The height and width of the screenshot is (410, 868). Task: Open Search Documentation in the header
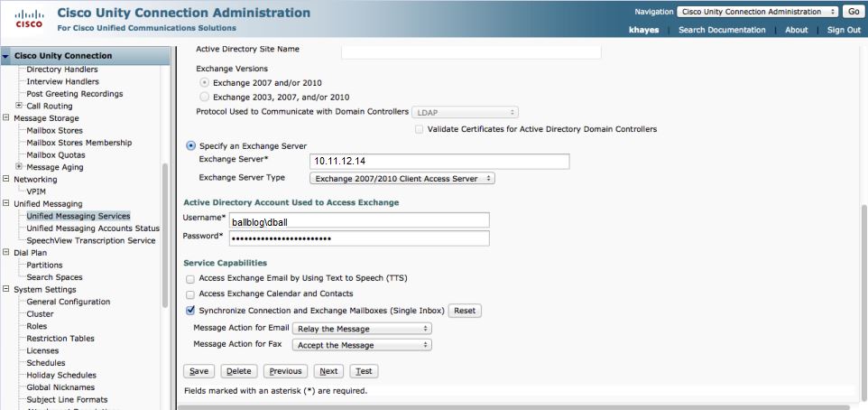[x=722, y=30]
